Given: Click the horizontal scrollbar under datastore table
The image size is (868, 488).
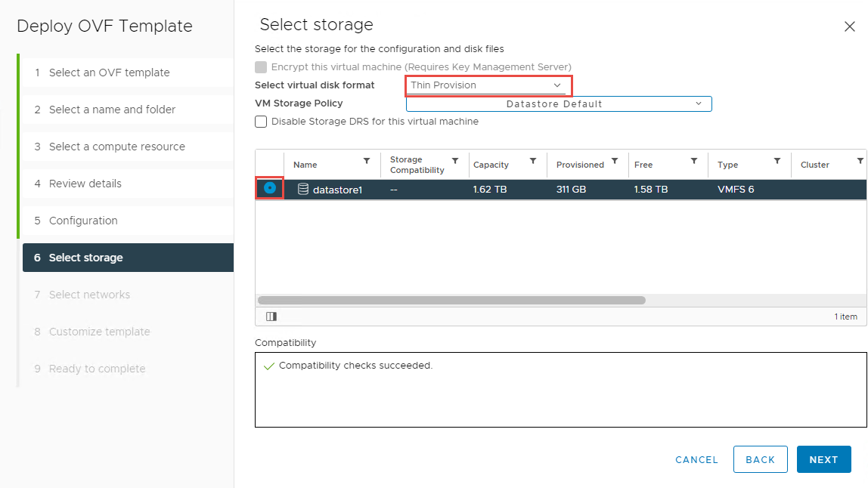Looking at the screenshot, I should pos(451,300).
